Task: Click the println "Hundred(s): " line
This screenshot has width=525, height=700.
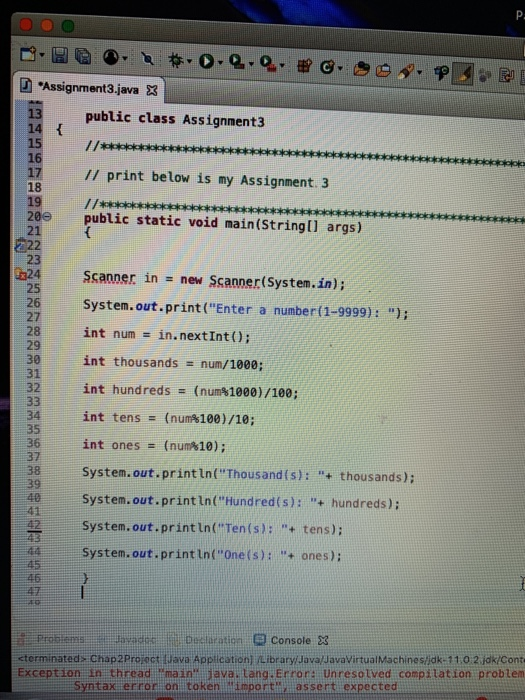Action: tap(241, 501)
